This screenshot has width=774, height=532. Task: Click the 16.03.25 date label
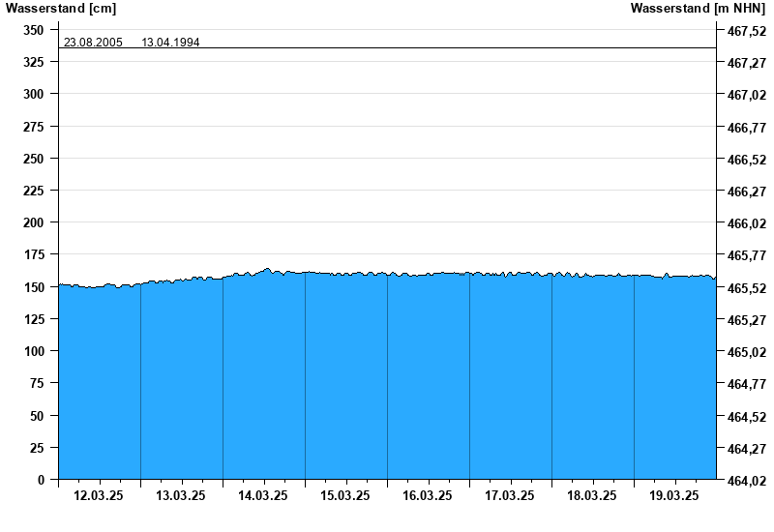(428, 495)
